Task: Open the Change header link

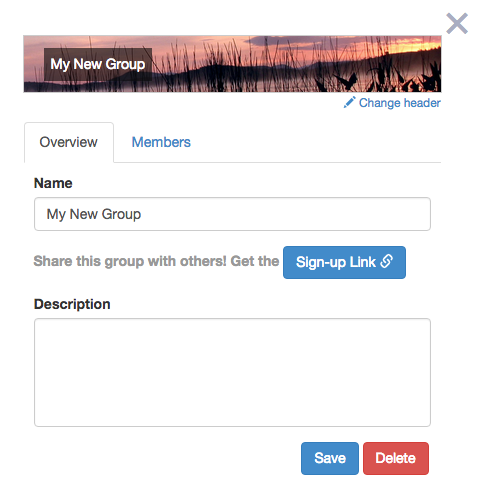Action: point(392,103)
